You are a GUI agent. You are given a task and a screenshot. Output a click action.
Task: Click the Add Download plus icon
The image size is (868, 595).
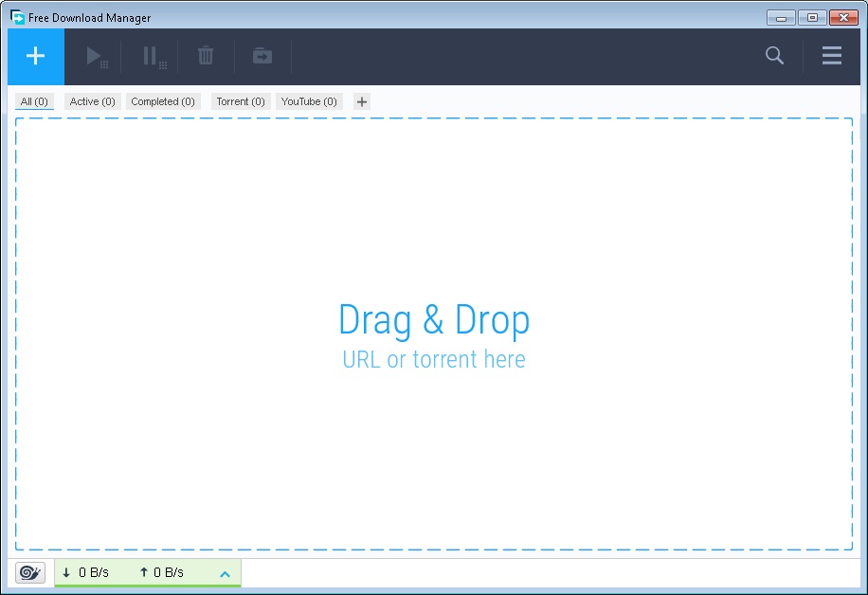click(x=35, y=56)
